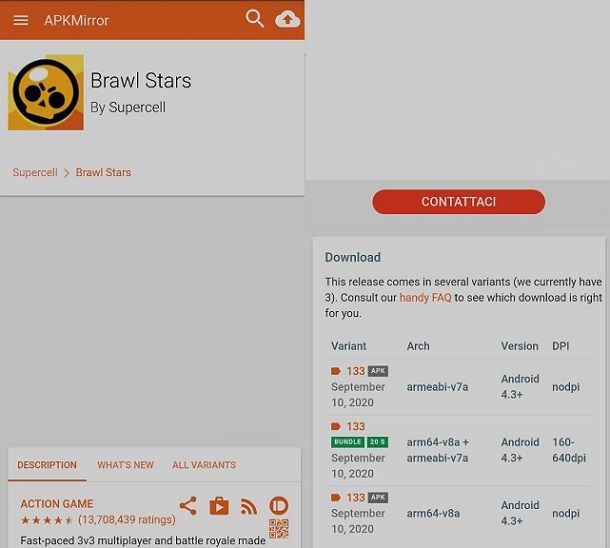Click the Brawl Stars breadcrumb link
Screen dimensions: 610x548
coord(103,172)
